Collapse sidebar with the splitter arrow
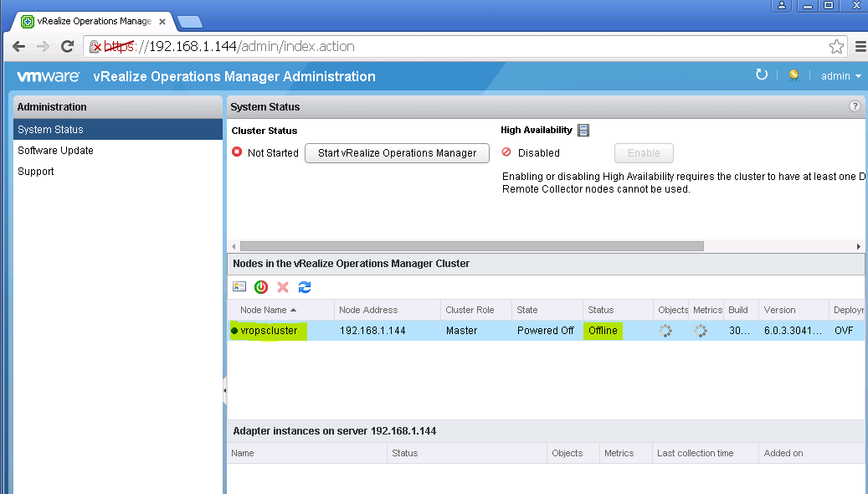Screen dimensions: 868x494 (225, 390)
